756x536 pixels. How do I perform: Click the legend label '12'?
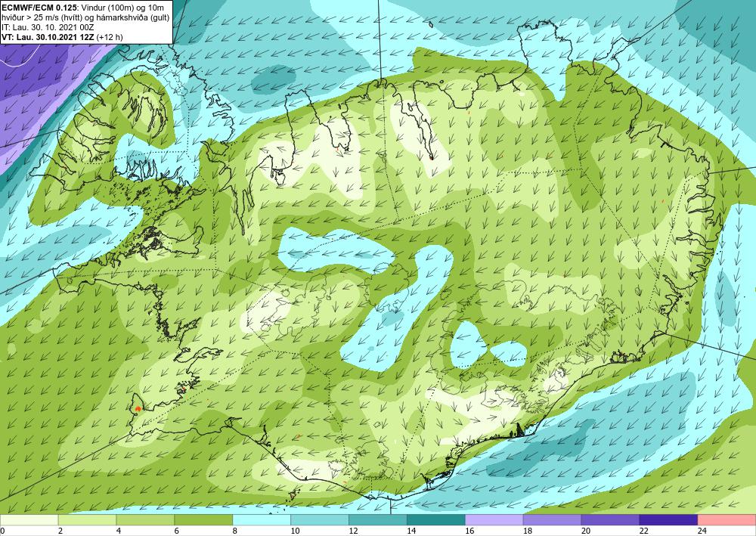tap(353, 531)
